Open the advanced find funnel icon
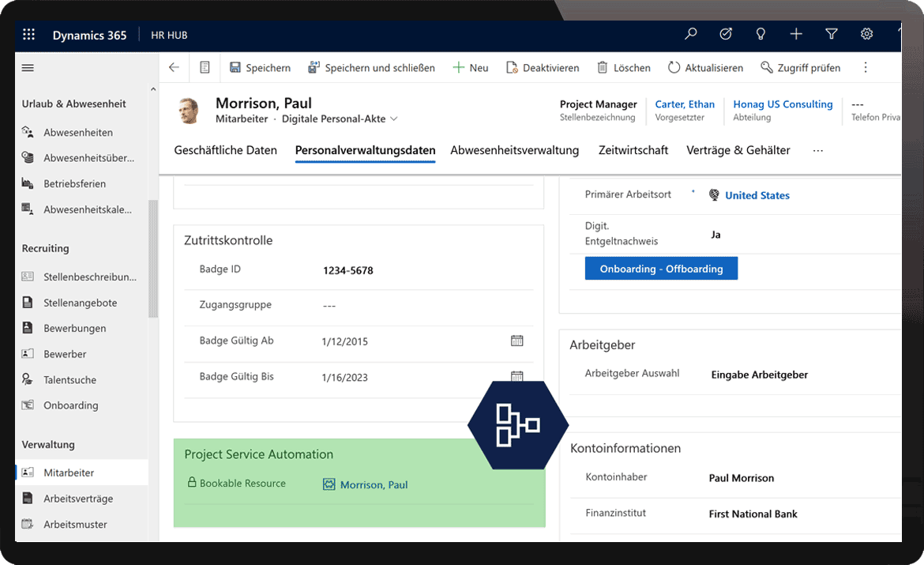 (832, 34)
